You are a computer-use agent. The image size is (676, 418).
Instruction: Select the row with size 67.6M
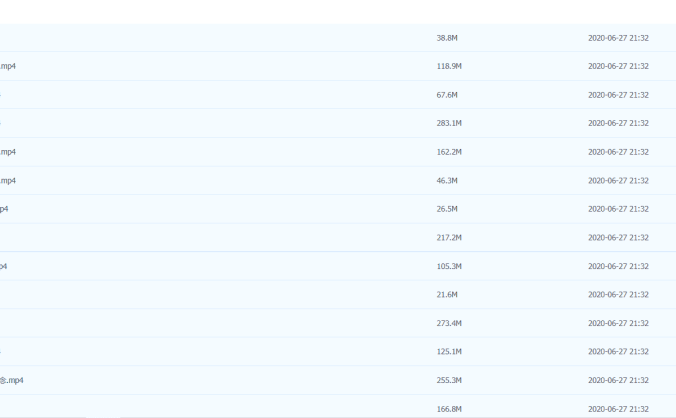click(447, 95)
